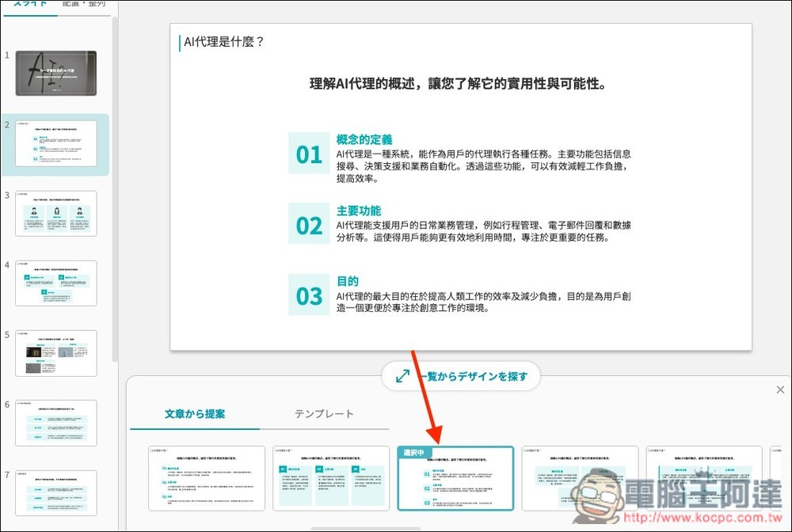
Task: Select slide 3 thumbnail with person icons
Action: [x=56, y=213]
